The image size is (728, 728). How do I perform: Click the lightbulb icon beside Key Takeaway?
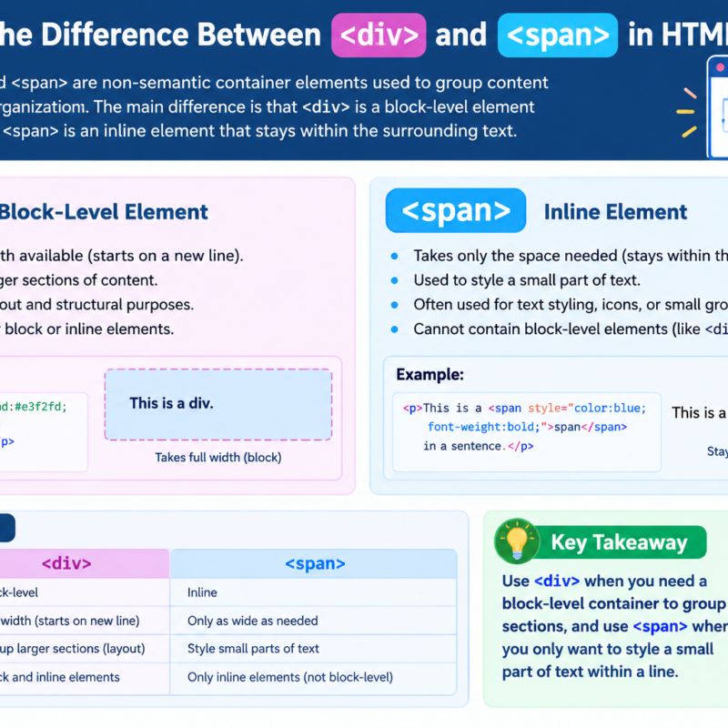coord(517,541)
